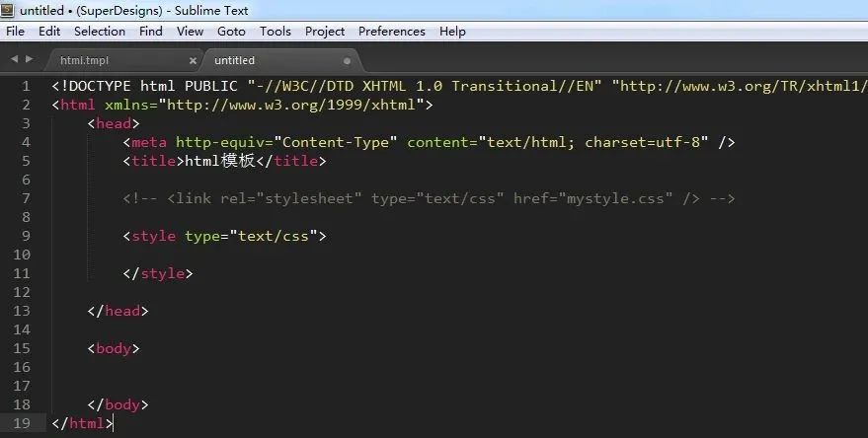Click the "text/css" value on line 9
Screen dimensions: 868x438
pyautogui.click(x=274, y=236)
